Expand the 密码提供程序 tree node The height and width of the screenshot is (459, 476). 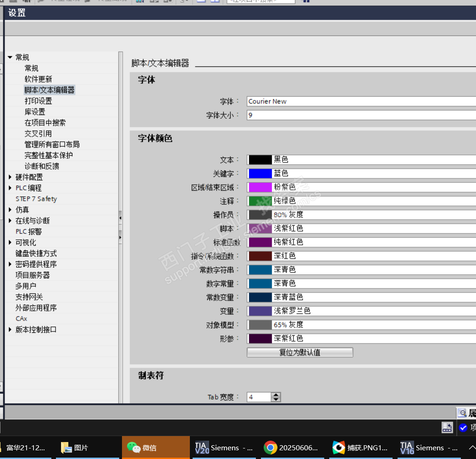(10, 264)
